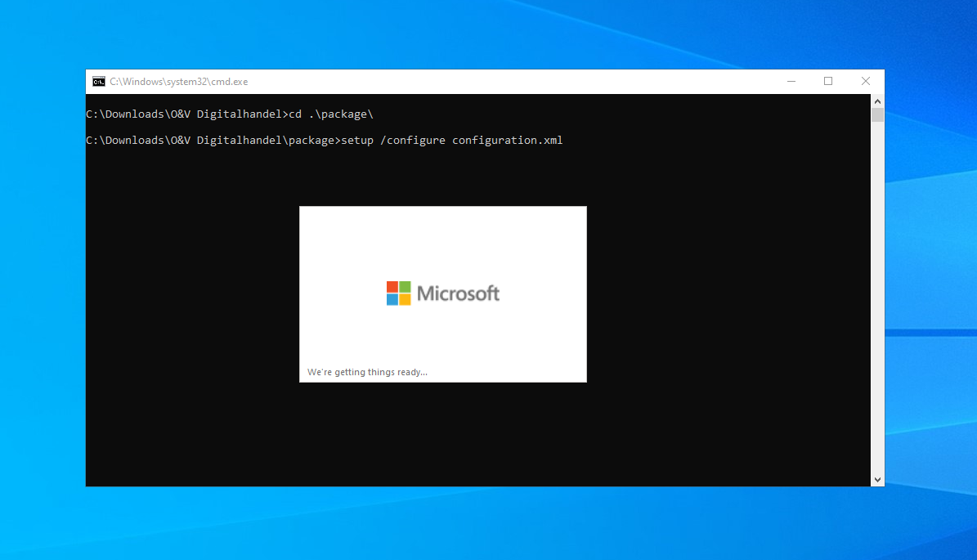
Task: Minimize the Command Prompt window
Action: tap(791, 82)
